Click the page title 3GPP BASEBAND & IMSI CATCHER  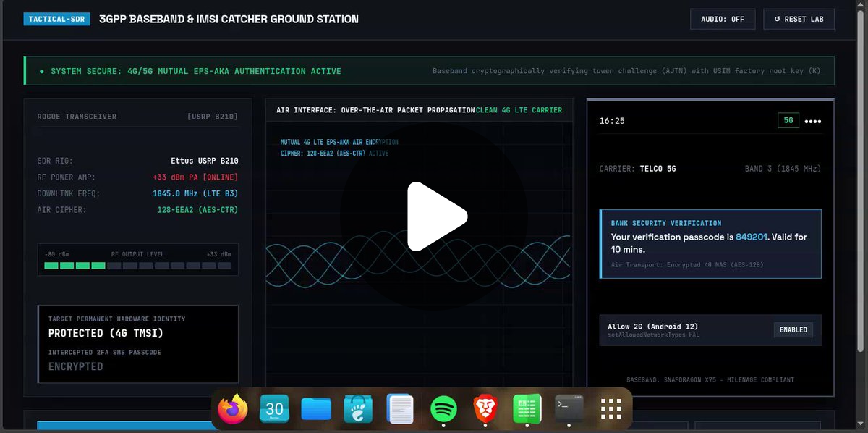click(229, 20)
